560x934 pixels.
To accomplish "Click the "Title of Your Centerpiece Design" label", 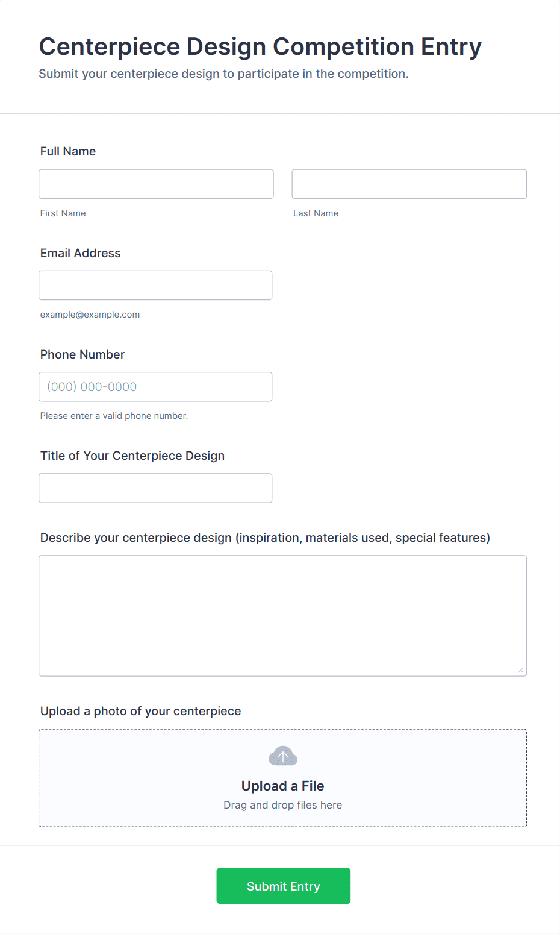I will pos(132,456).
